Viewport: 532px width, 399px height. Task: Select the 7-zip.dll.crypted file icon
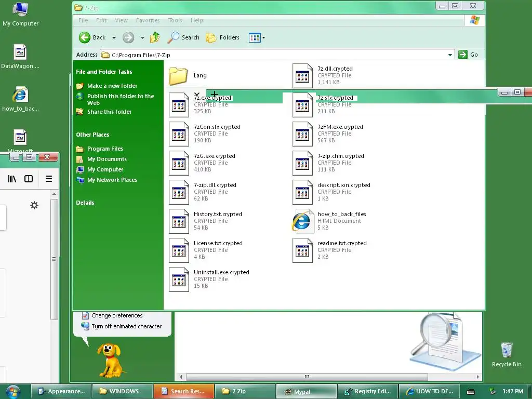[x=179, y=192]
